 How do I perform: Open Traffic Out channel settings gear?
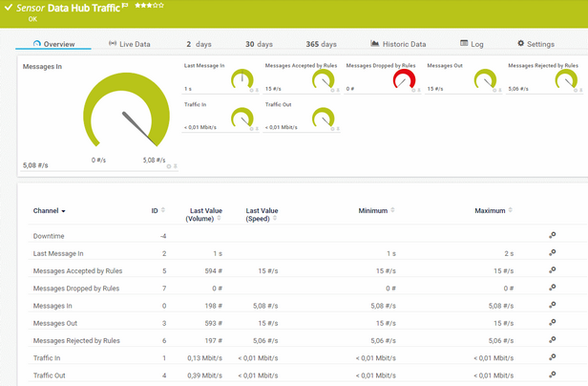(x=552, y=375)
